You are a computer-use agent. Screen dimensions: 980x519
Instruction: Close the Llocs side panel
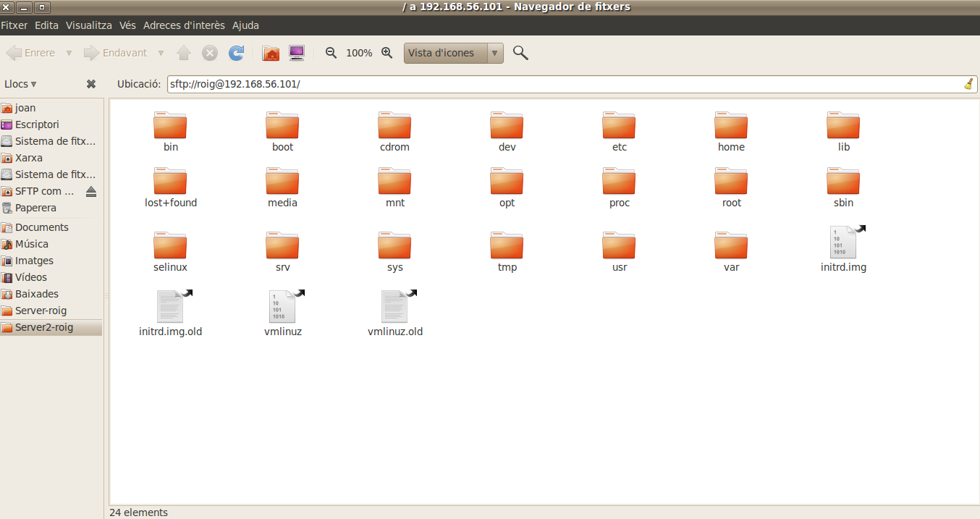[91, 84]
